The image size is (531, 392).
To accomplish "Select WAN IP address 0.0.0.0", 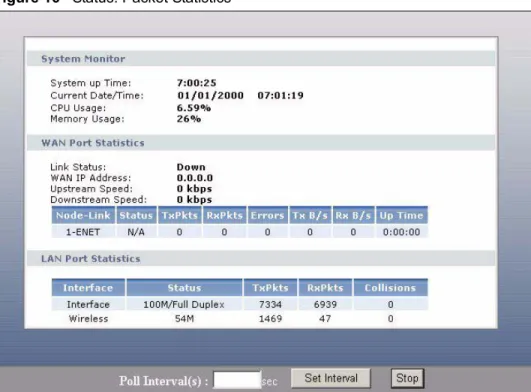I will coord(195,178).
